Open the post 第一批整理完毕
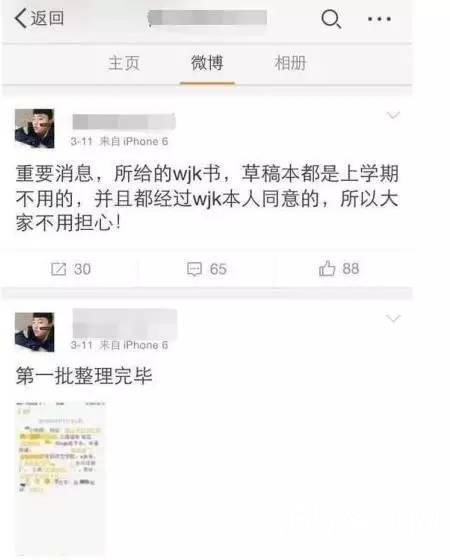 click(x=84, y=376)
